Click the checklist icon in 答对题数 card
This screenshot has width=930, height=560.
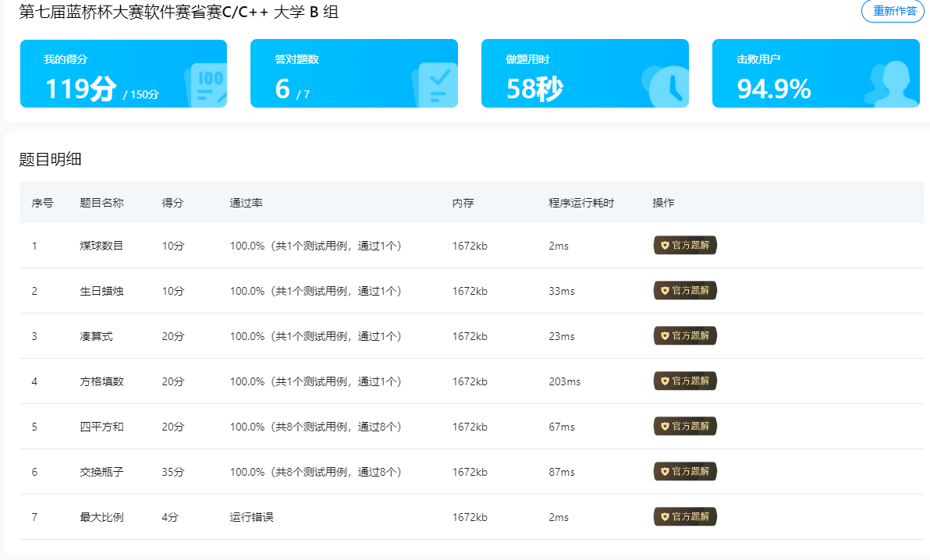tap(436, 84)
